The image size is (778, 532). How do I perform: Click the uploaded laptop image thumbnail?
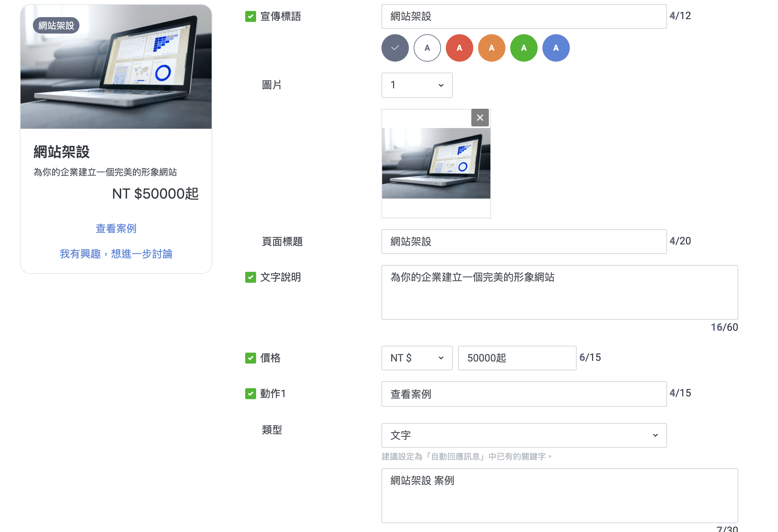tap(436, 163)
